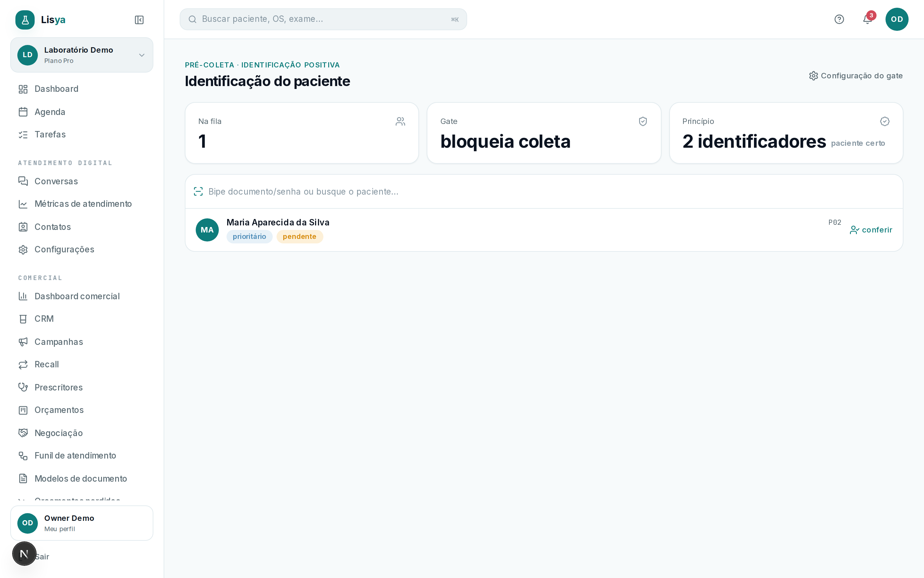Click the Lisya flask logo icon
The image size is (924, 578).
25,20
